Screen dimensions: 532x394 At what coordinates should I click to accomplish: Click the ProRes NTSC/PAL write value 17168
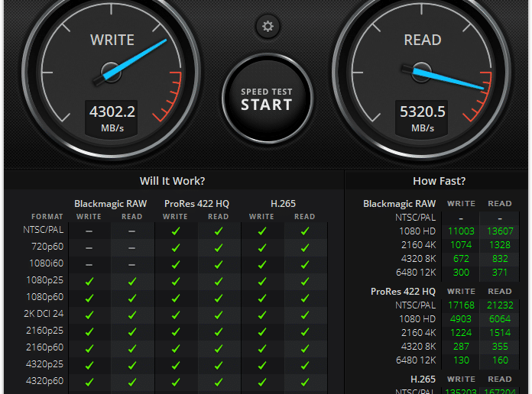click(461, 305)
